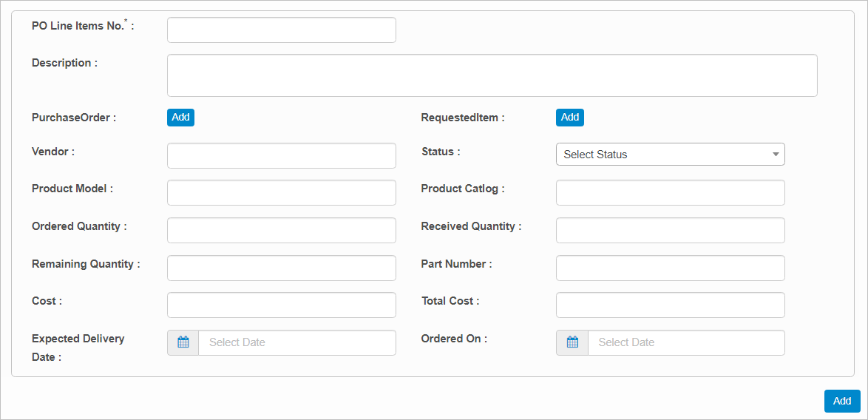Image resolution: width=868 pixels, height=420 pixels.
Task: Click the Cost input field
Action: pos(281,305)
